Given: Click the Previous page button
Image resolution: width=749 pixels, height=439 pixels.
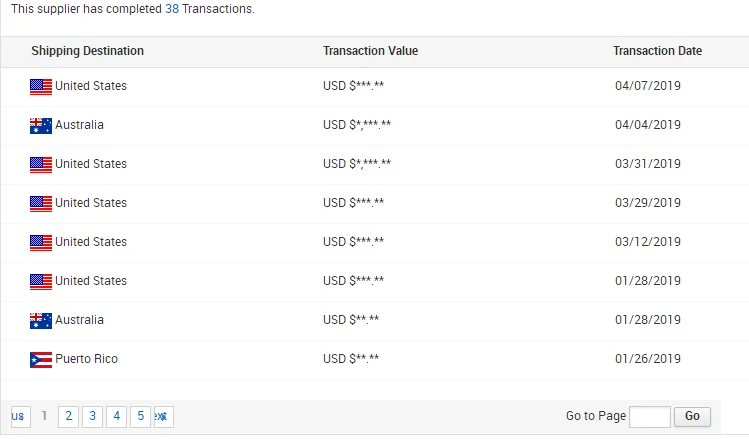Looking at the screenshot, I should [21, 417].
